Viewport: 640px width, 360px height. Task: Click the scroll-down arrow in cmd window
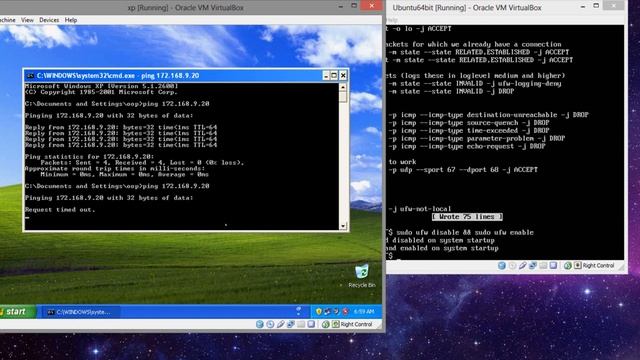[x=343, y=226]
